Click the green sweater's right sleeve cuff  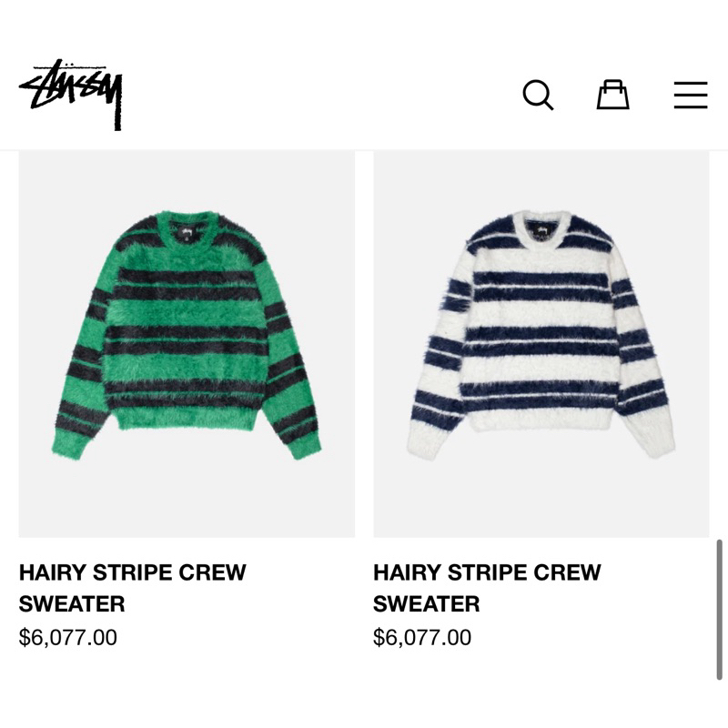pos(303,447)
